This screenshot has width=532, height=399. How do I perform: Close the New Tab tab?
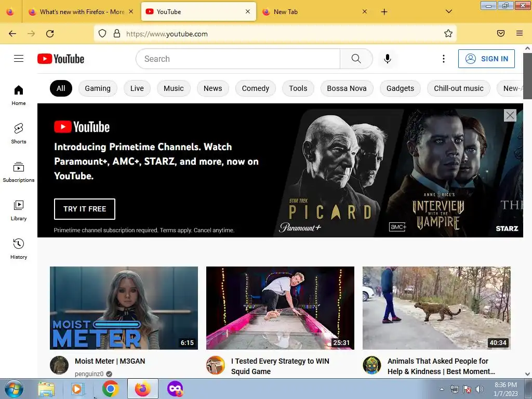[364, 11]
